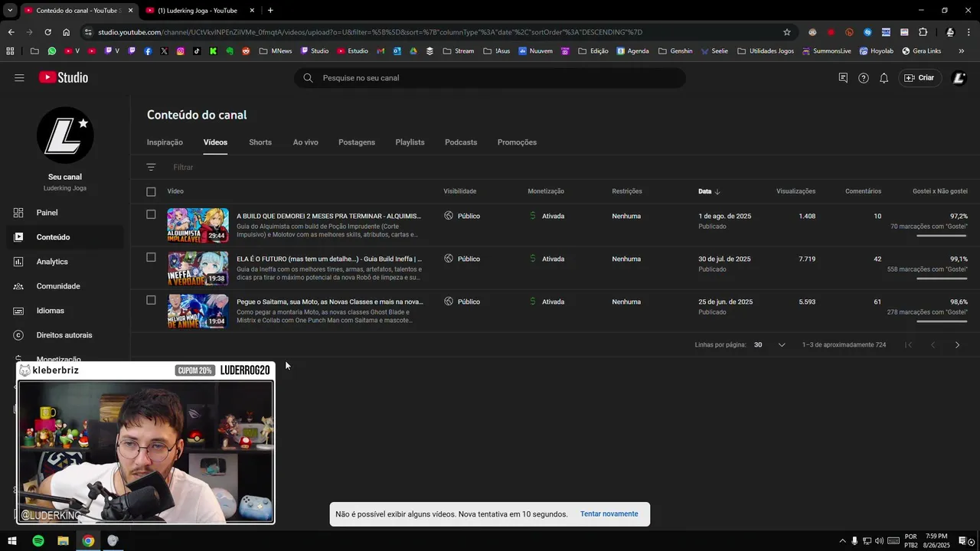Screen dimensions: 980x551
Task: Open Chrome tab search dropdown
Action: click(10, 10)
